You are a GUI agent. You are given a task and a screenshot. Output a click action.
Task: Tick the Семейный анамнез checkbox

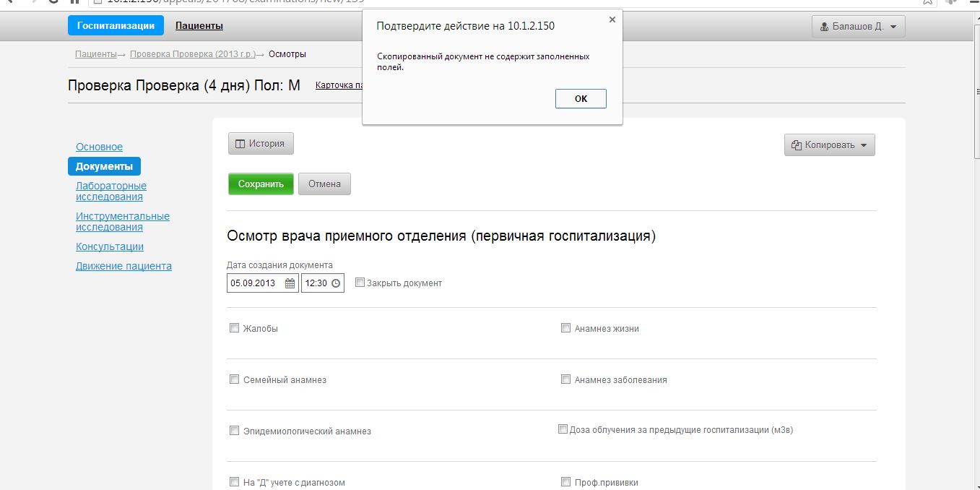point(234,379)
